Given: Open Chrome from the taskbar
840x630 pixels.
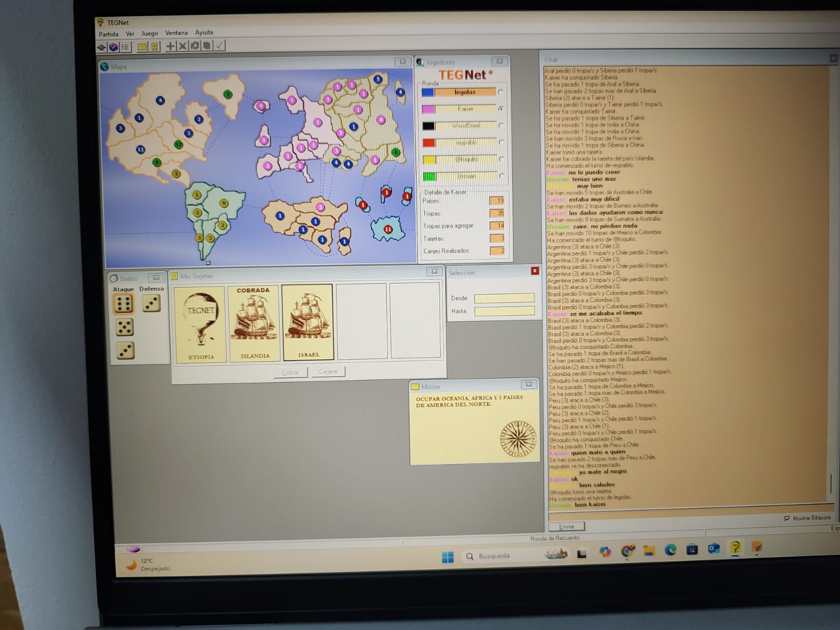Looking at the screenshot, I should [627, 551].
